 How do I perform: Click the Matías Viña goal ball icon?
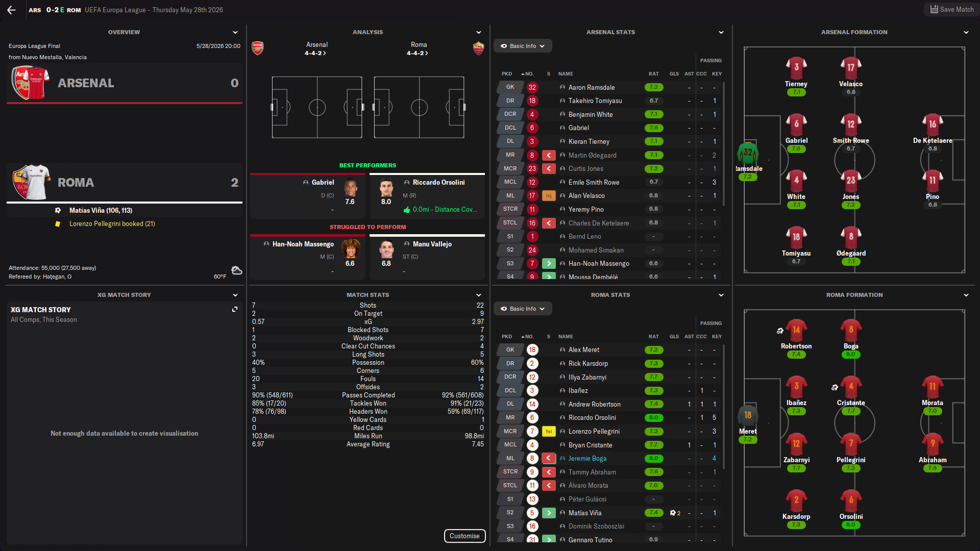point(58,210)
